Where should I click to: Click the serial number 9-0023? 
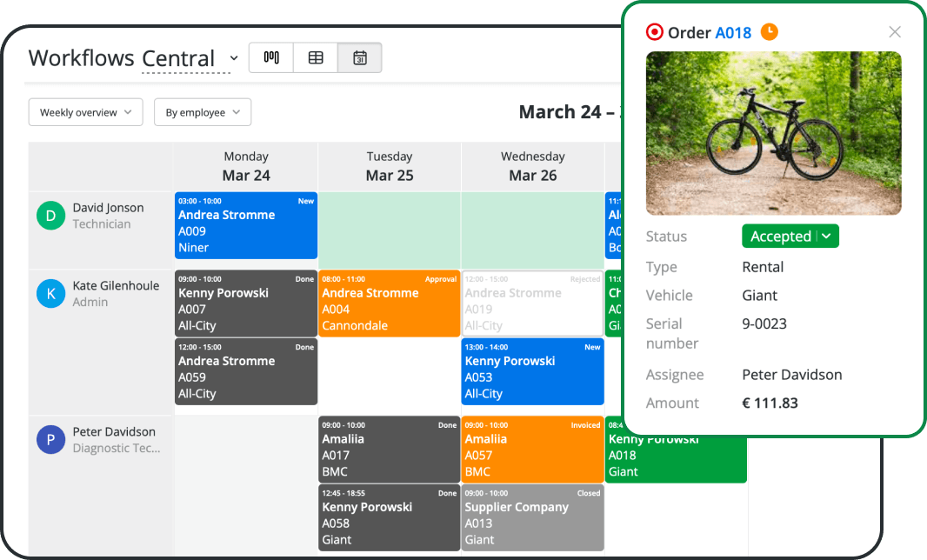coord(764,323)
